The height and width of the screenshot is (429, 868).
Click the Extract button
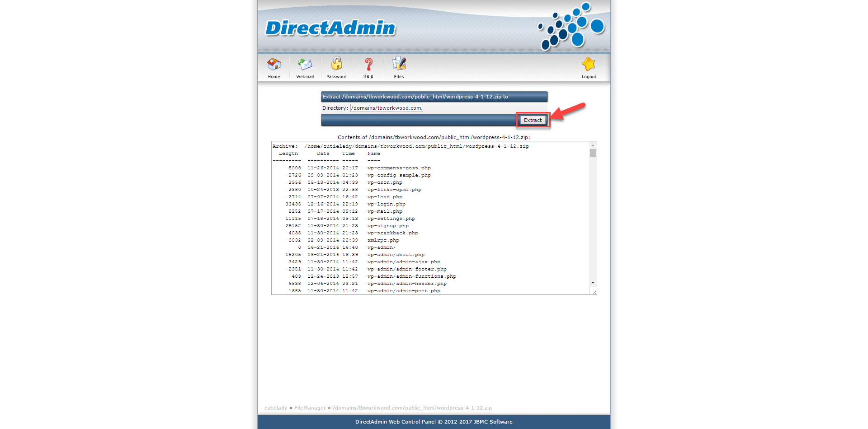point(533,120)
